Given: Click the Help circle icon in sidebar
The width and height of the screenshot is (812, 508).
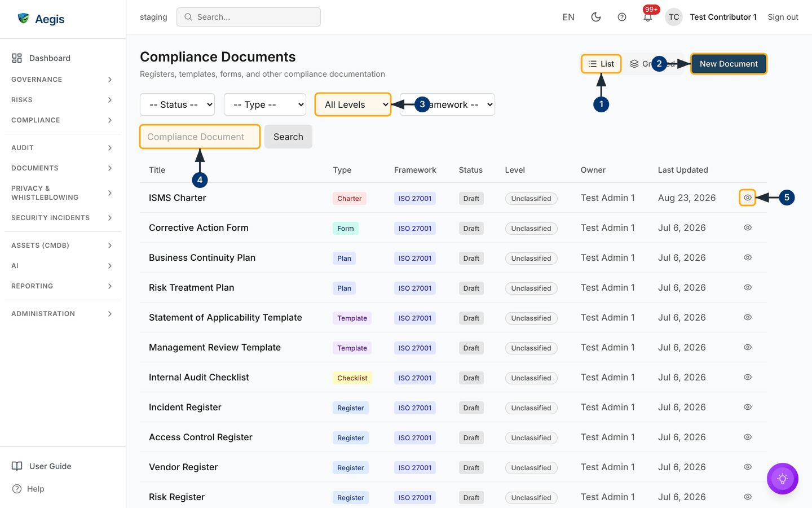Looking at the screenshot, I should click(17, 489).
